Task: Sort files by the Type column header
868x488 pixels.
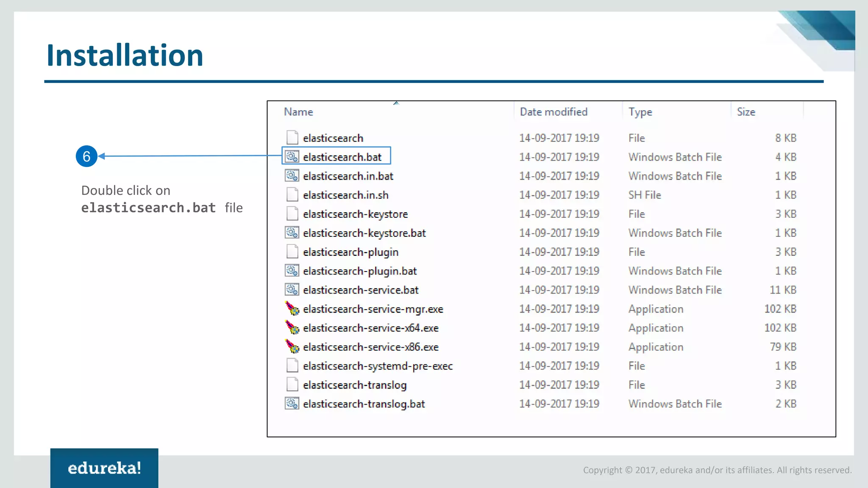Action: tap(640, 112)
